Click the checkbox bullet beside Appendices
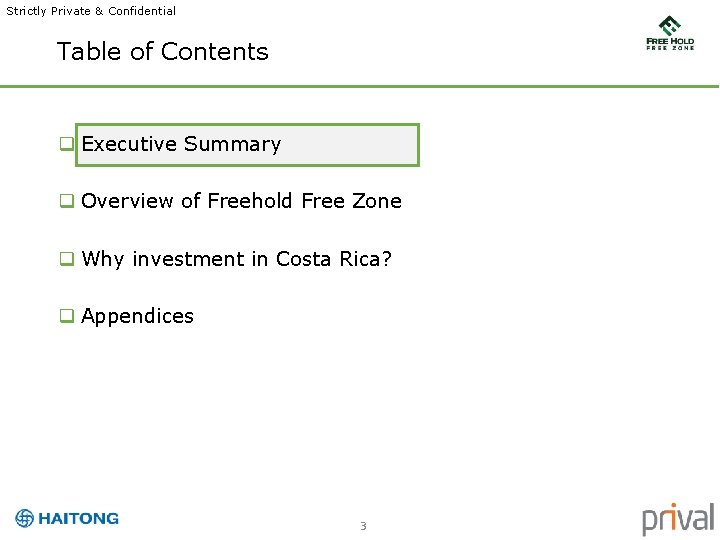The height and width of the screenshot is (540, 720). 66,316
